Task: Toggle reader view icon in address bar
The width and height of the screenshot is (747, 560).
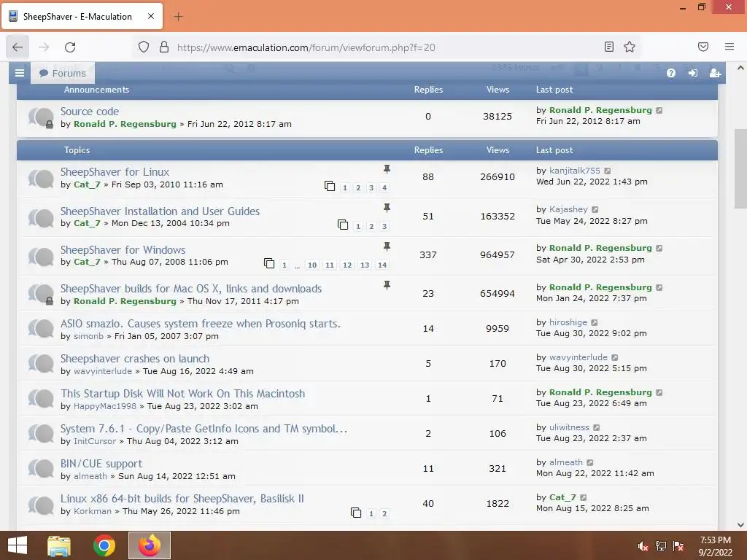Action: coord(609,47)
